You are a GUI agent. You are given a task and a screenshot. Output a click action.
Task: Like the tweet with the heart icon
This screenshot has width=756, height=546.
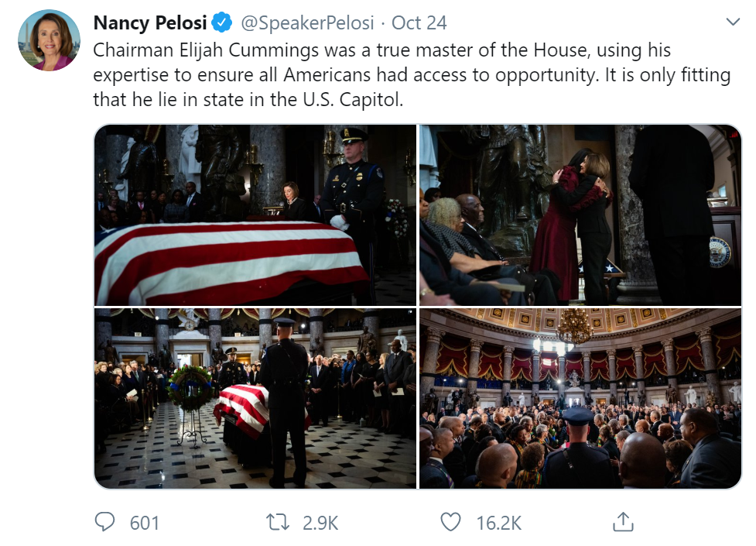click(450, 523)
